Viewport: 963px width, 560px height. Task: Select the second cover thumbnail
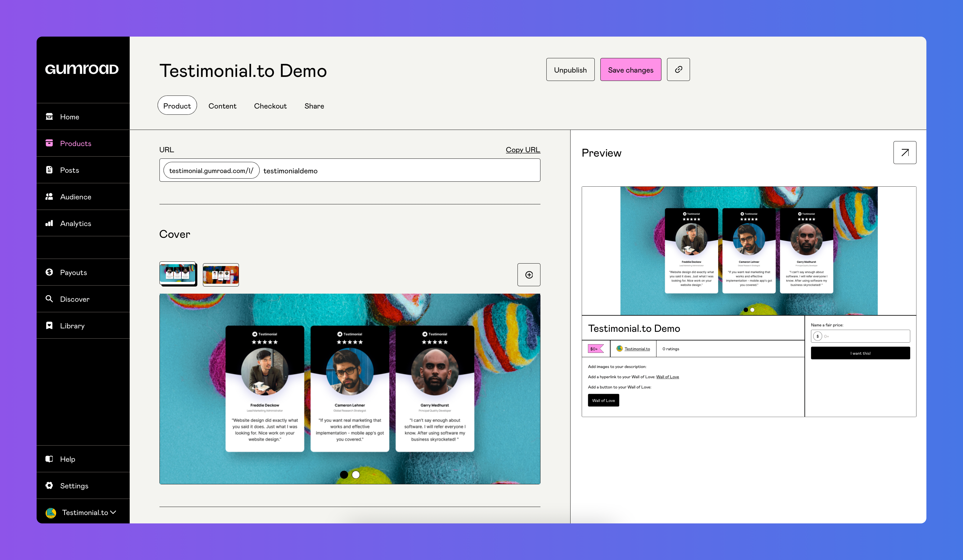[x=221, y=275]
